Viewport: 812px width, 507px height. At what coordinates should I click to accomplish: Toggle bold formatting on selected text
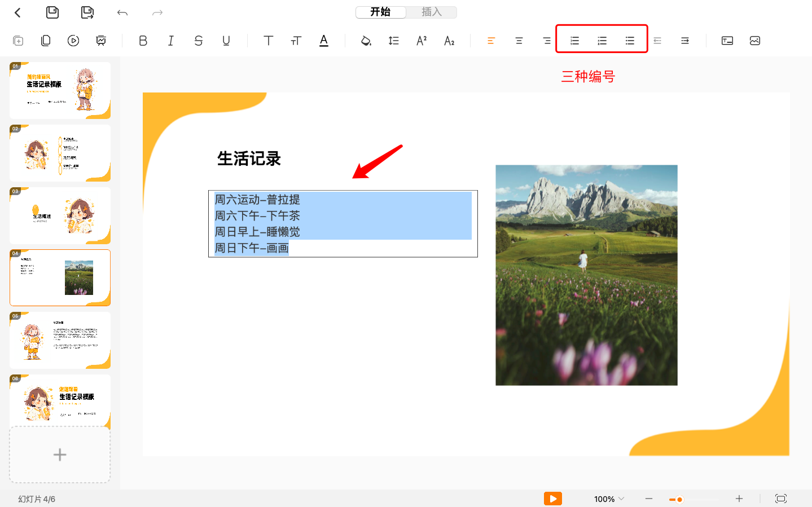(143, 40)
